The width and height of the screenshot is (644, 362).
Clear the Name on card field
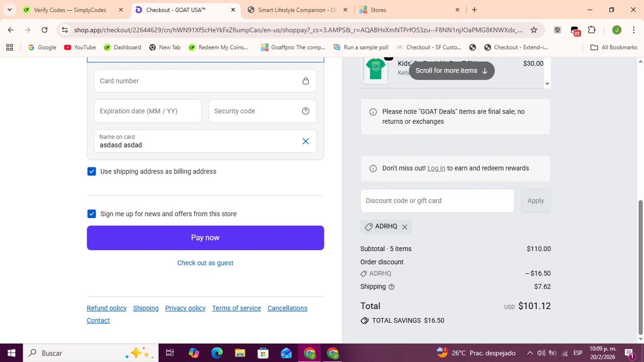click(x=306, y=141)
